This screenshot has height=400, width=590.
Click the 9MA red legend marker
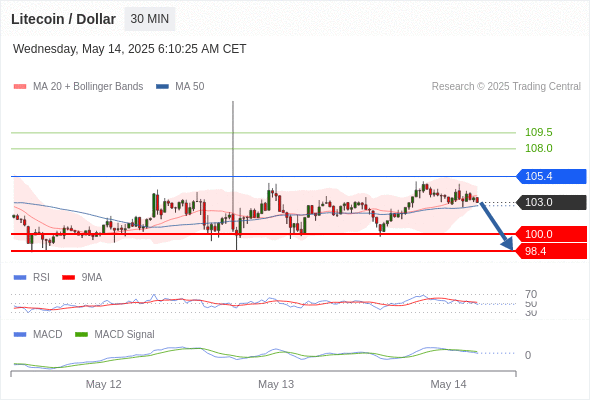68,278
